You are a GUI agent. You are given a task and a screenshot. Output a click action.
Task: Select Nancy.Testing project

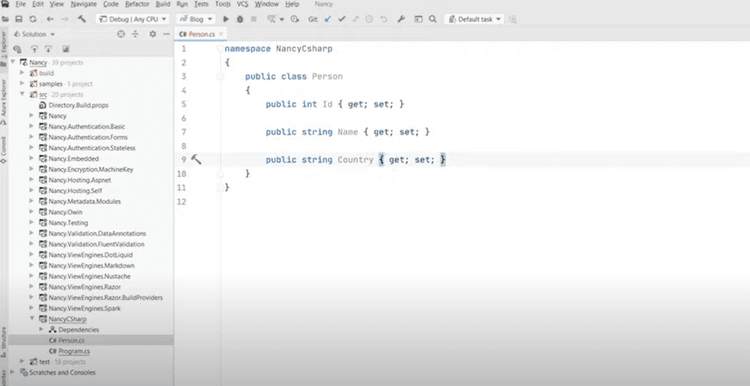pos(63,222)
